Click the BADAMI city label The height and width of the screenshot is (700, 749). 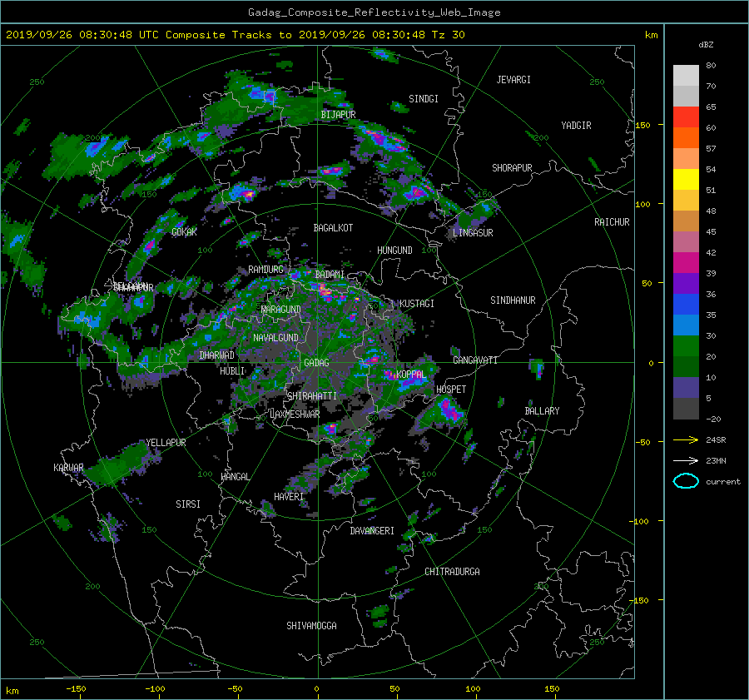click(x=330, y=275)
